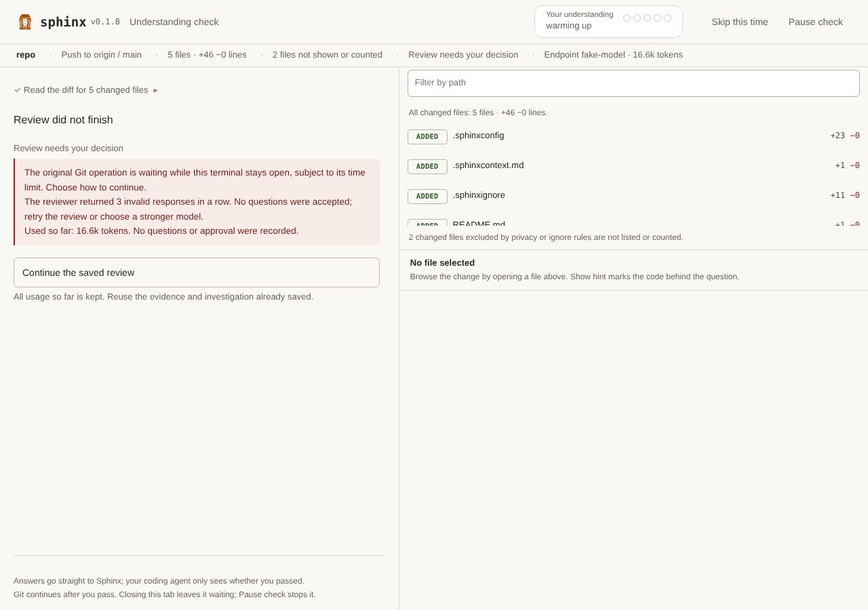Click the repo breadcrumb label
This screenshot has height=610, width=868.
point(26,55)
